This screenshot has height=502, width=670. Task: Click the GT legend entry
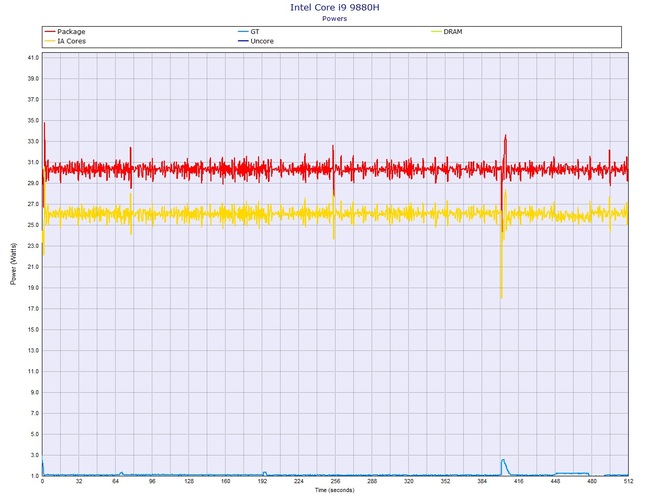click(249, 32)
